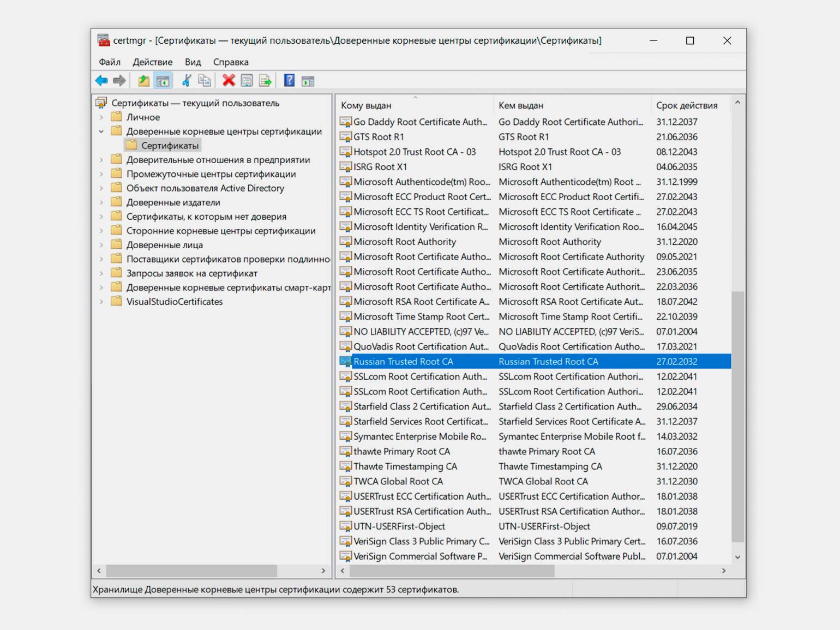Click the certificate icon for Go Daddy Root
The image size is (840, 630).
tap(346, 122)
